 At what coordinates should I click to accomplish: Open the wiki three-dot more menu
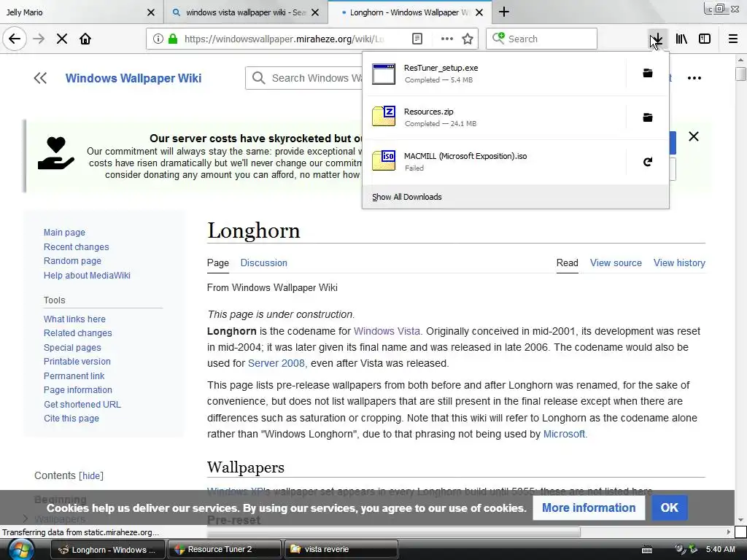click(x=694, y=78)
